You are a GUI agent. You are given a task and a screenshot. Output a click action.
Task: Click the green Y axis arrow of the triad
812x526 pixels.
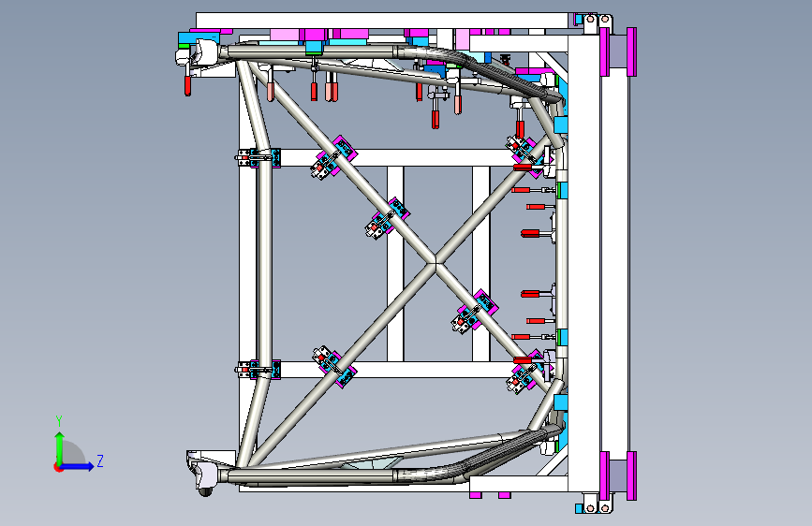coord(60,447)
